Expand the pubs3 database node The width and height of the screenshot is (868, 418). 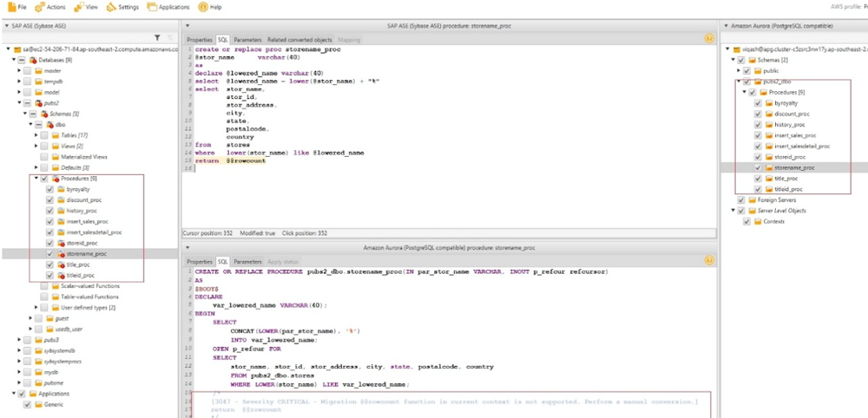click(x=19, y=340)
